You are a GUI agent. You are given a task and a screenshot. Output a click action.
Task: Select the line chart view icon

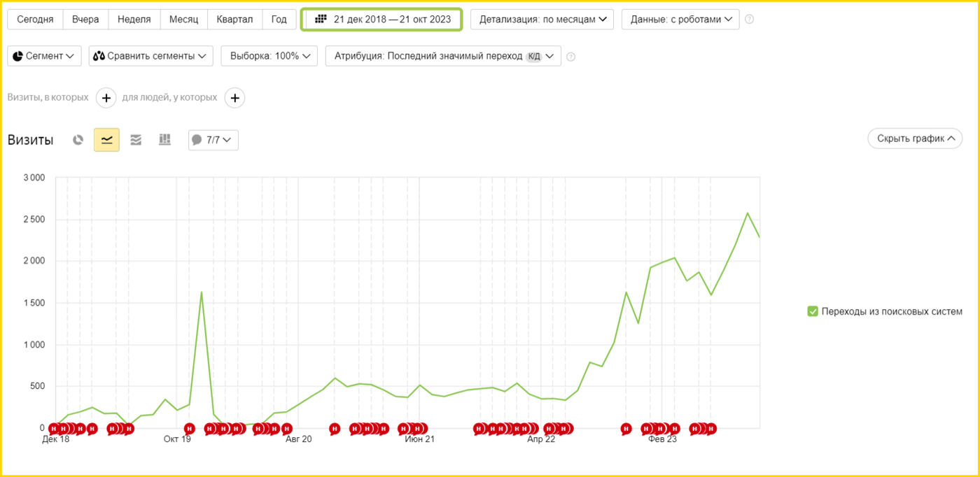106,140
